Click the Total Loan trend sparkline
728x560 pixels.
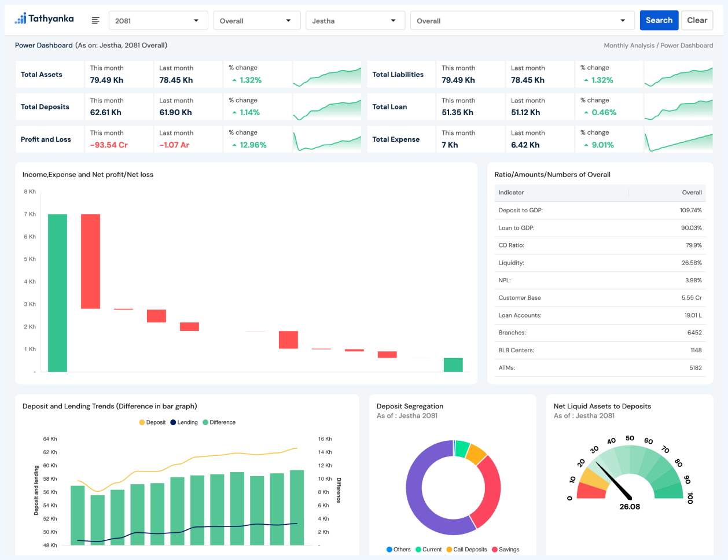pos(678,108)
